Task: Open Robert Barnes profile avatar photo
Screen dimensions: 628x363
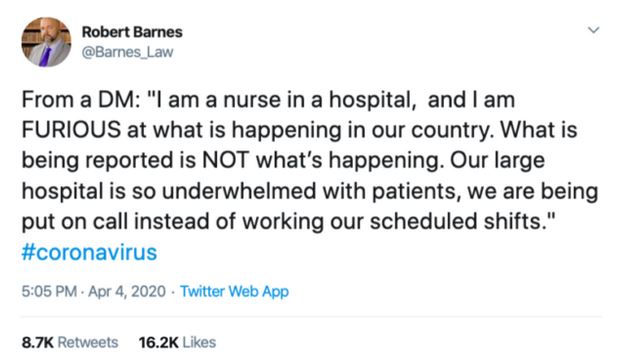Action: pos(46,42)
